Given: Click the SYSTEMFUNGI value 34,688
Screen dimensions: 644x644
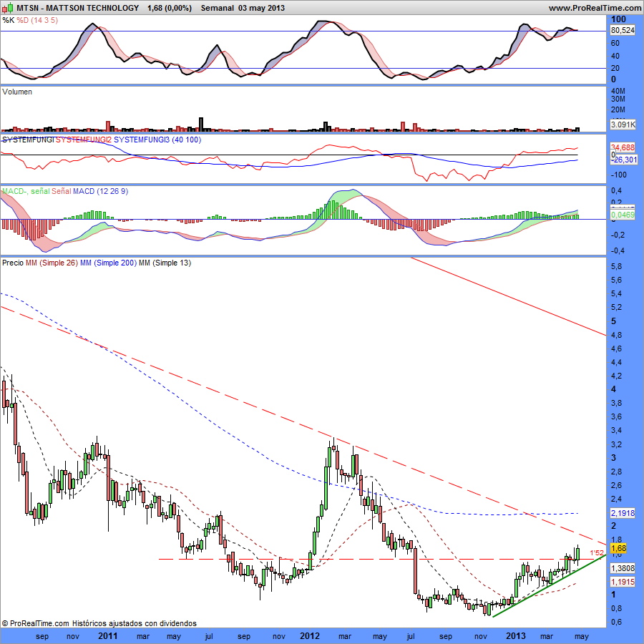Looking at the screenshot, I should [x=623, y=147].
